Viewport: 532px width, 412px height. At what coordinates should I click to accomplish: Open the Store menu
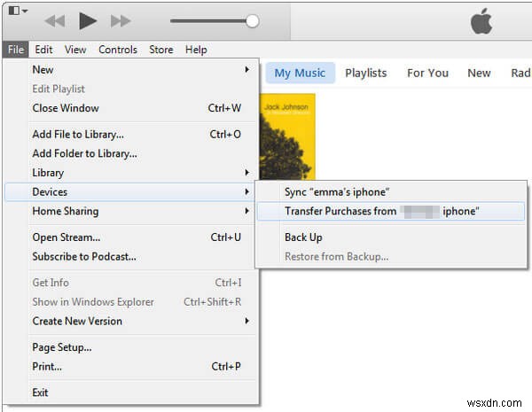[161, 50]
